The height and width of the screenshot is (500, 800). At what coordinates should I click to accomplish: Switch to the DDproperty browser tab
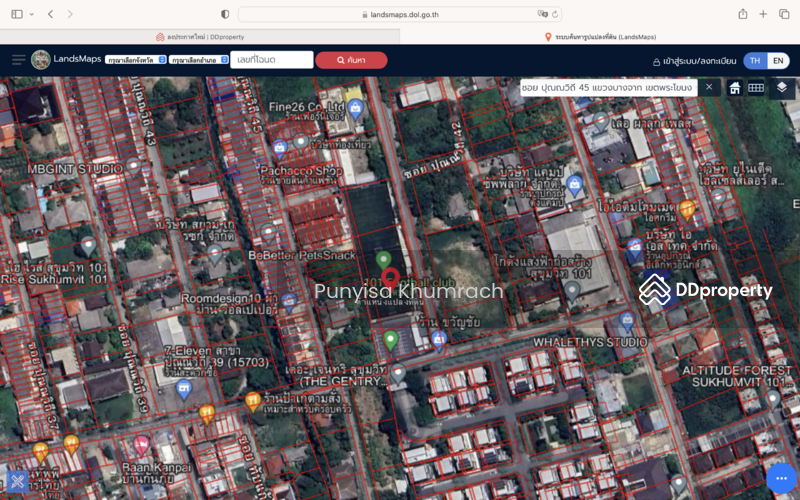(200, 37)
